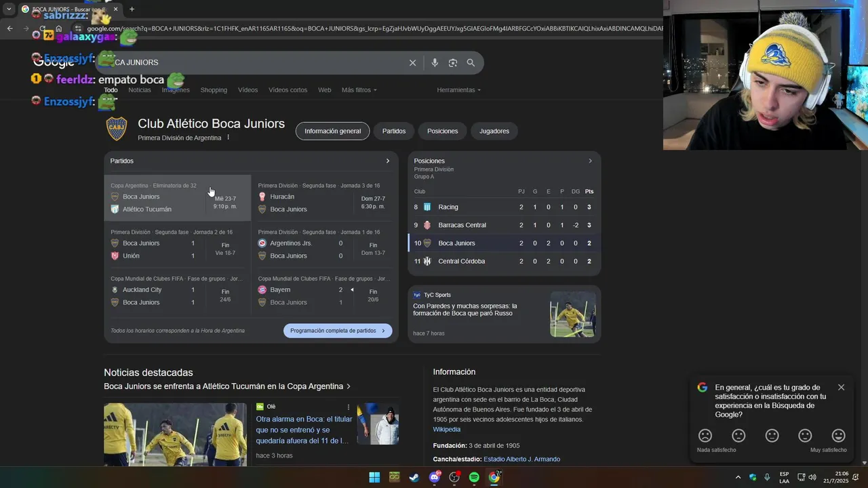The image size is (868, 488).
Task: Open the Wikipedia link
Action: coord(447,429)
